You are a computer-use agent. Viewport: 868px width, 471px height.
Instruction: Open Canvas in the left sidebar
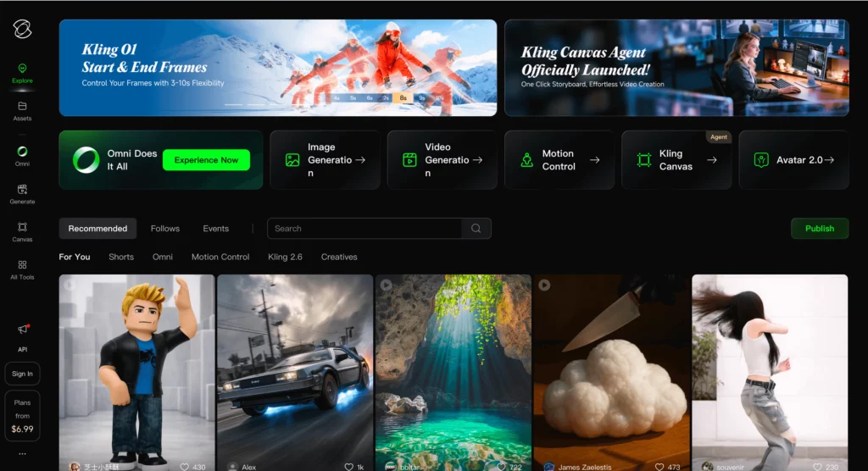[x=22, y=227]
